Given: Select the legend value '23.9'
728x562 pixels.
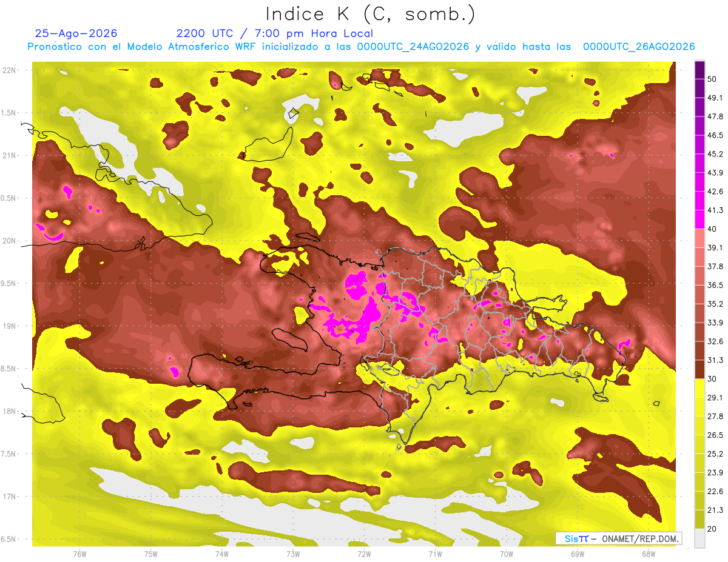Looking at the screenshot, I should tap(715, 473).
